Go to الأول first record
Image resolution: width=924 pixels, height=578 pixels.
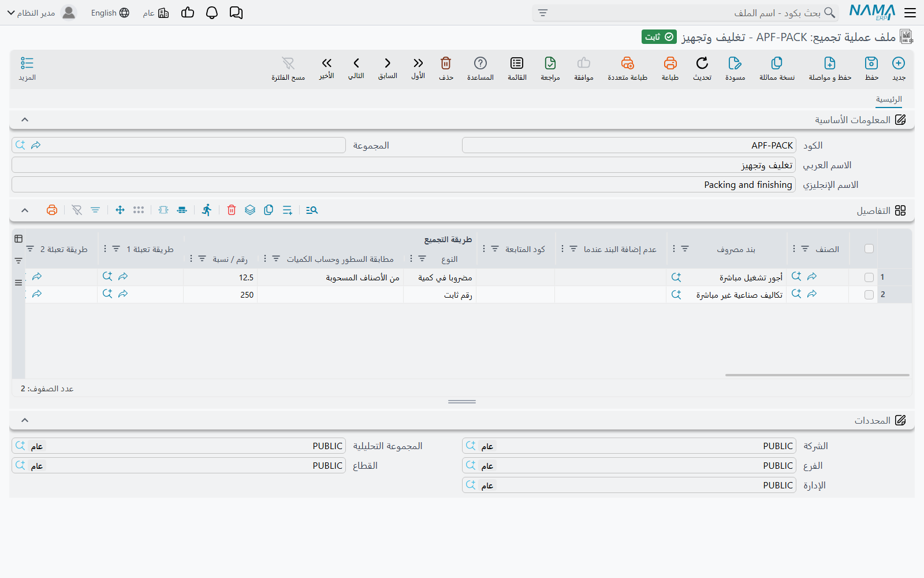(418, 63)
